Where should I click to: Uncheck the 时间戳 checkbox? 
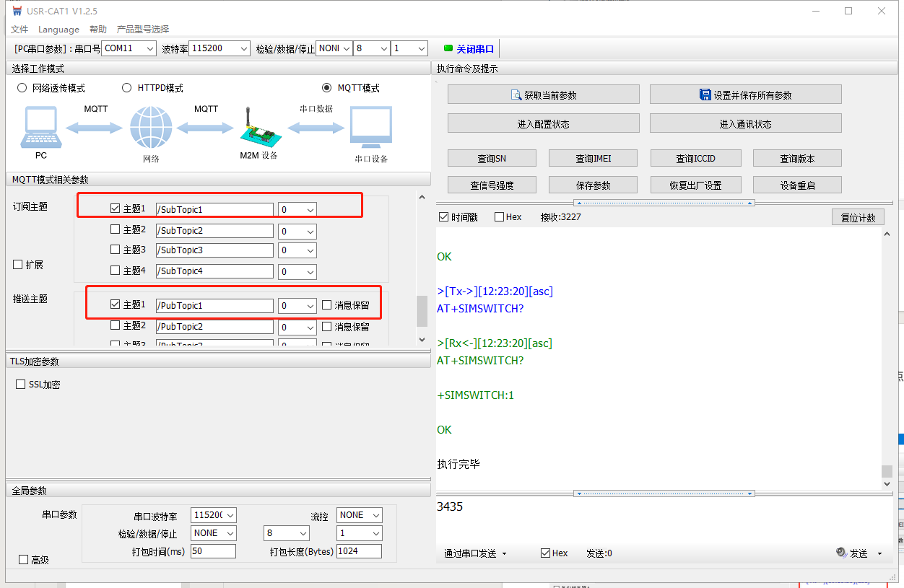[443, 217]
